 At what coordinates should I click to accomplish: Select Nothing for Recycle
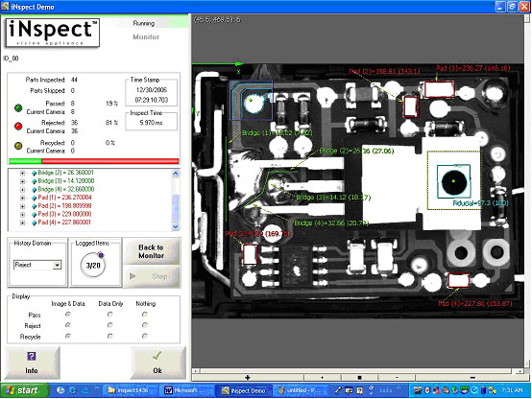pyautogui.click(x=145, y=336)
